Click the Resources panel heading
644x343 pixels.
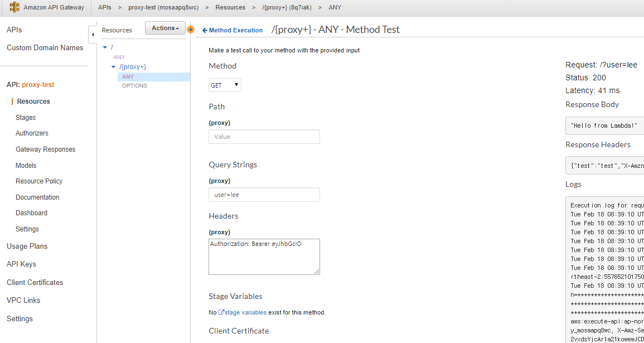[x=117, y=30]
